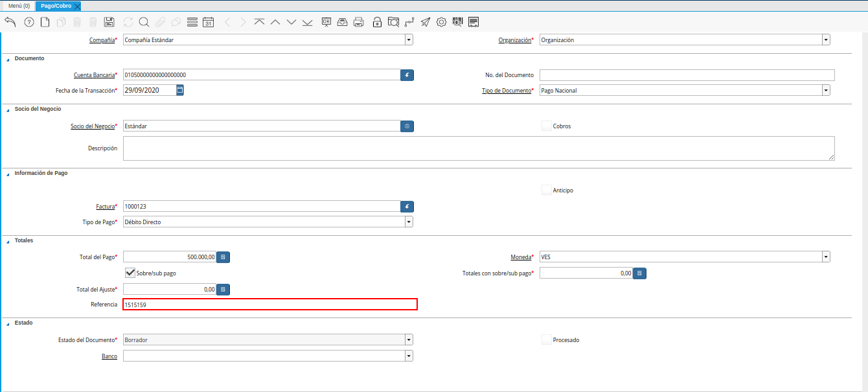The image size is (868, 392).
Task: Enable the Anticipo checkbox
Action: [x=546, y=190]
